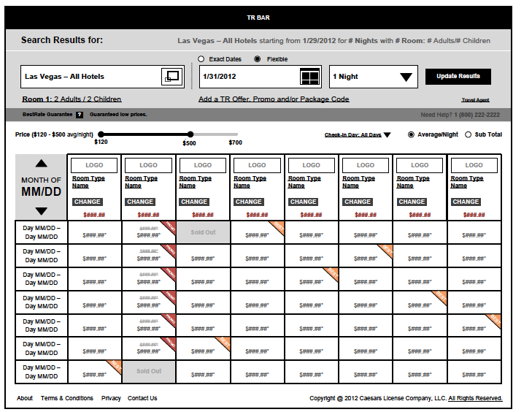Click the seventh column hotel LOGO
Image resolution: width=532 pixels, height=412 pixels.
[420, 165]
